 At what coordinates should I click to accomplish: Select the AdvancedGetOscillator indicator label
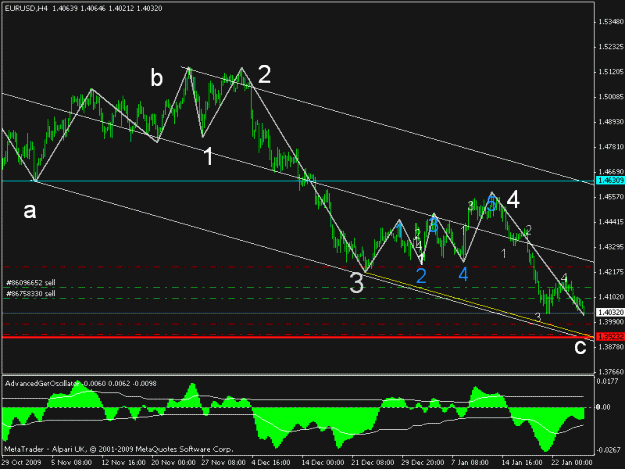[x=42, y=383]
